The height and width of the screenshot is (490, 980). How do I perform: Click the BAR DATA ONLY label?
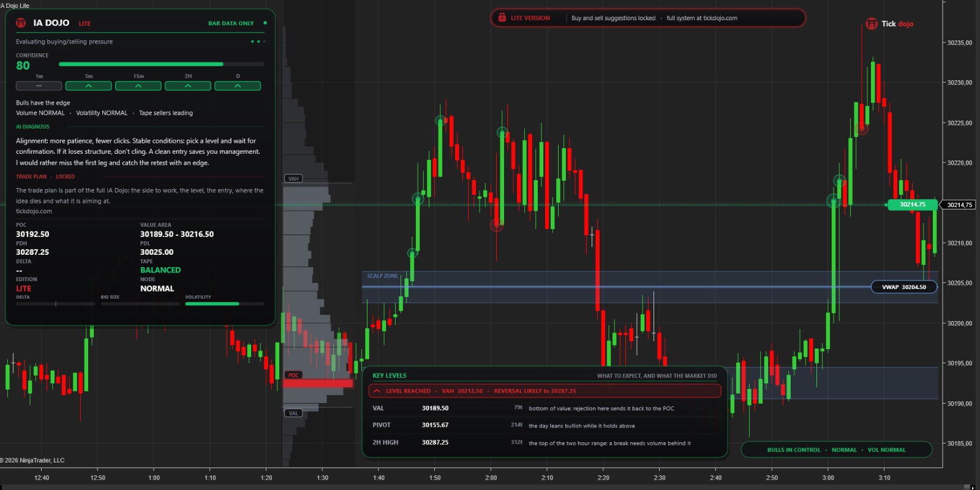click(x=231, y=23)
